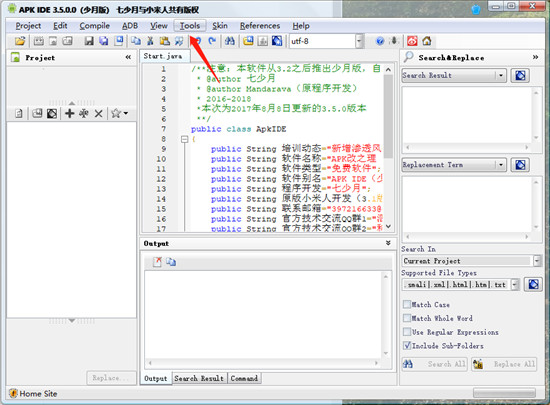The image size is (550, 405).
Task: Enable the Use Regular Expressions checkbox
Action: click(407, 332)
